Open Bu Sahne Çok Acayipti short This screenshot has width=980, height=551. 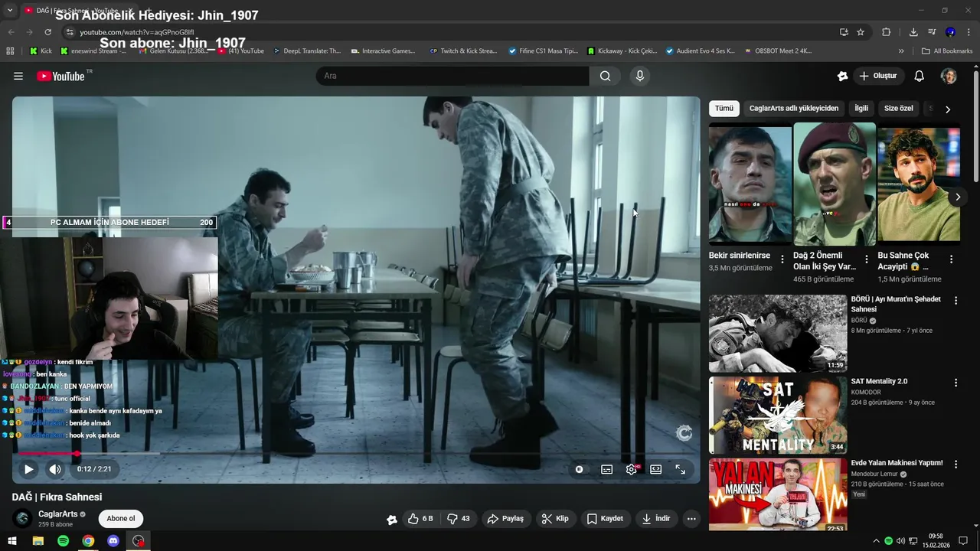click(919, 183)
